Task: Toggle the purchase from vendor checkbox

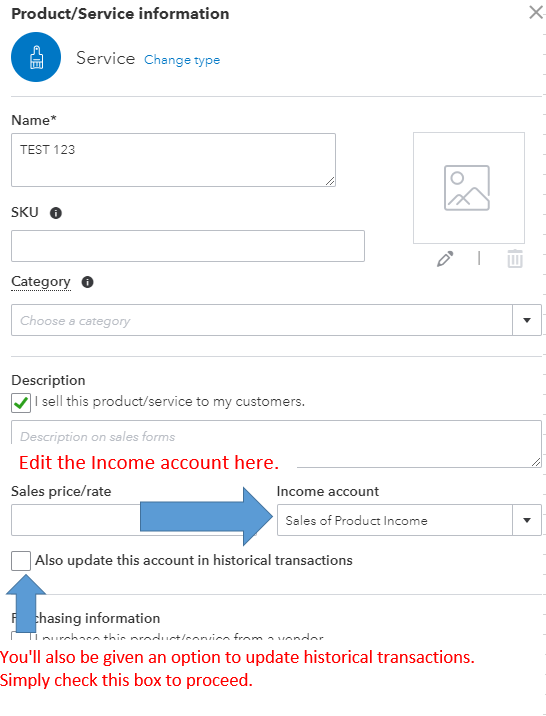Action: tap(21, 636)
